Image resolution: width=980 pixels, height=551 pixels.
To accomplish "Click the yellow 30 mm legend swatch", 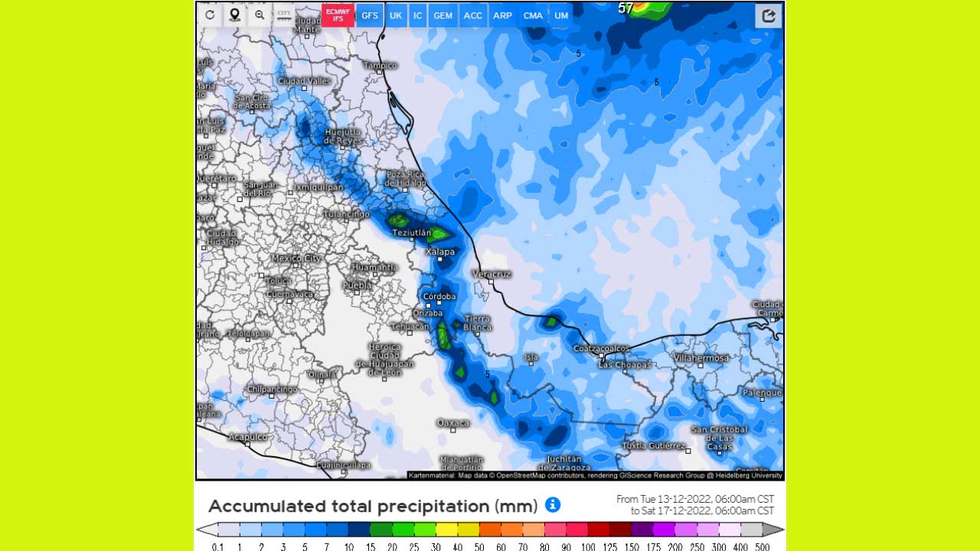I will click(446, 530).
